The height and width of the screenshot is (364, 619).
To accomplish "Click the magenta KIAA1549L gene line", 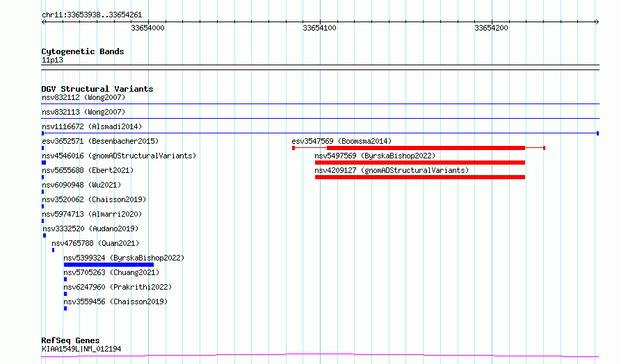I will (x=320, y=356).
